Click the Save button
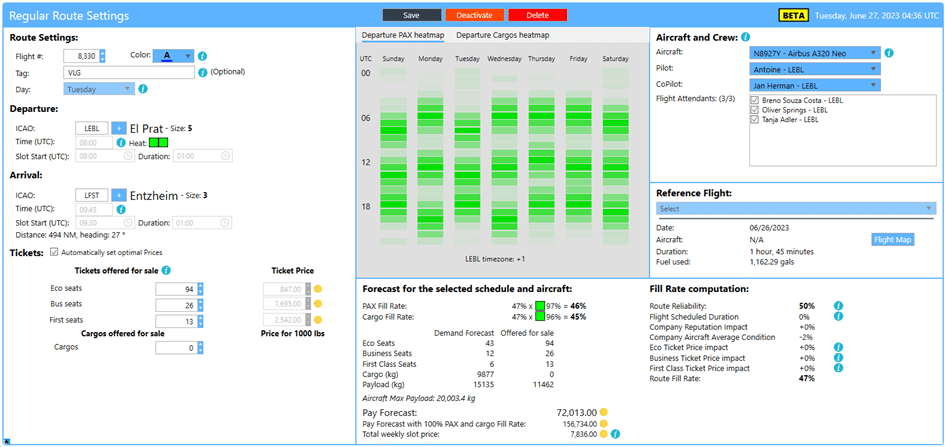This screenshot has width=945, height=447. (411, 15)
